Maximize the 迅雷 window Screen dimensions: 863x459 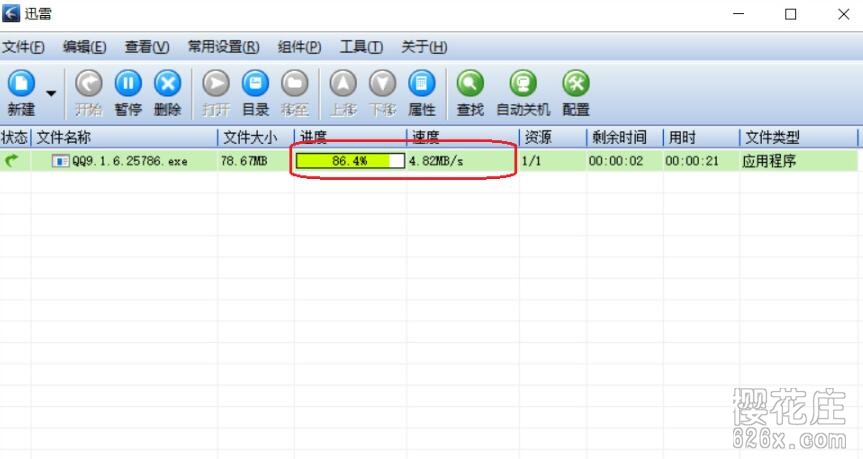coord(790,14)
